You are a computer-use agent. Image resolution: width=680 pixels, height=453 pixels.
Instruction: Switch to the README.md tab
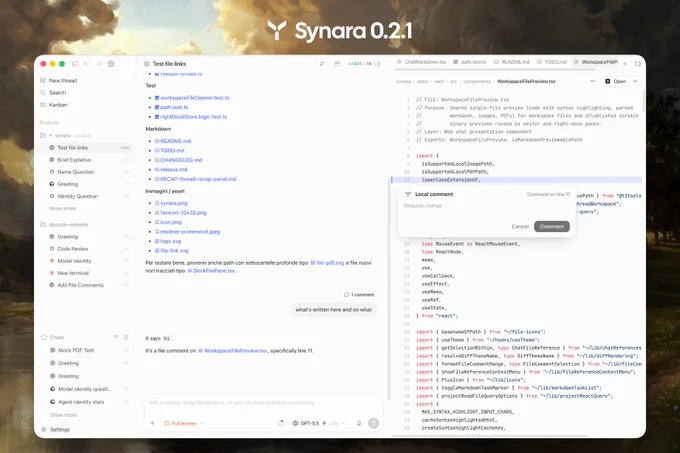tap(512, 62)
